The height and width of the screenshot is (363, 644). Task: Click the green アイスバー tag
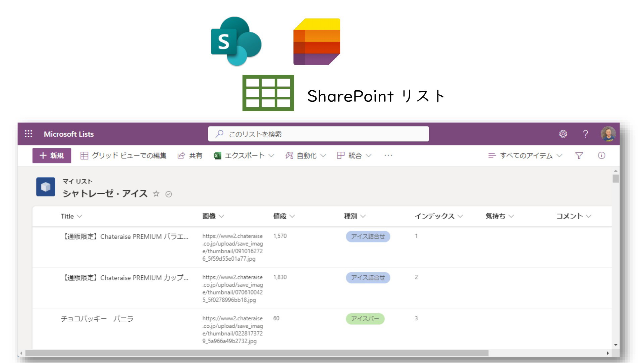tap(365, 319)
